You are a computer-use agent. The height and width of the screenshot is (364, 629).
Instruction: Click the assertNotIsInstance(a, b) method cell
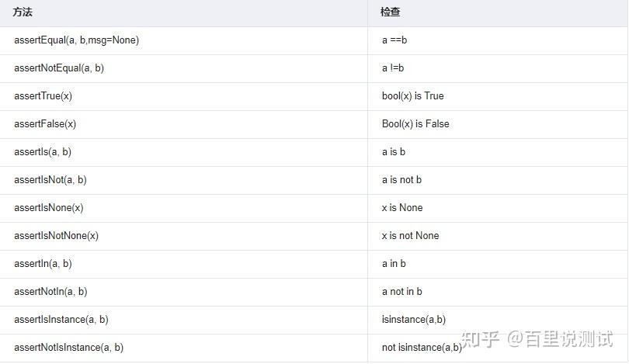point(69,347)
